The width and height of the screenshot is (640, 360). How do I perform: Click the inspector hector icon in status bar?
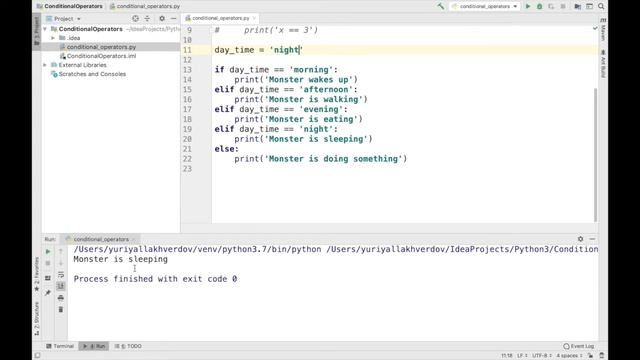[x=602, y=356]
